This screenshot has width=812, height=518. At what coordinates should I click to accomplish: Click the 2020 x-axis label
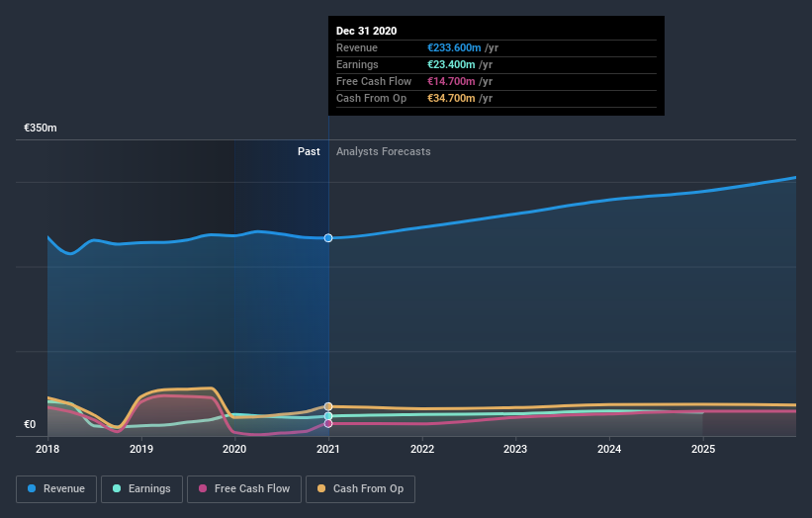pyautogui.click(x=234, y=449)
